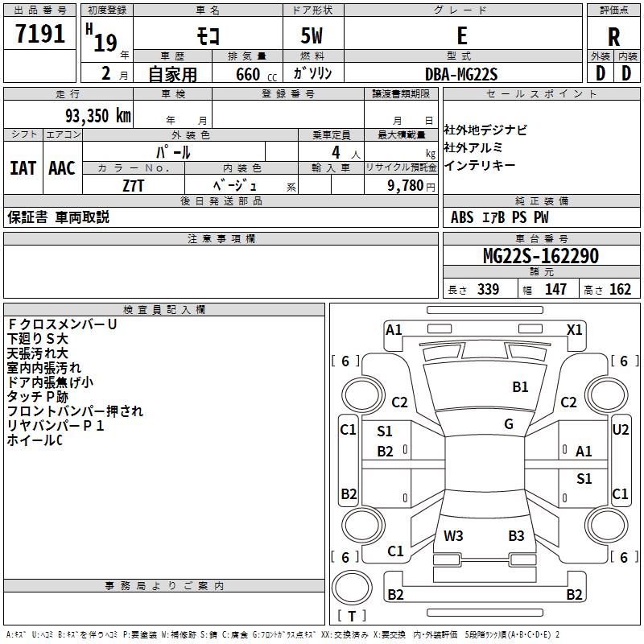Click inspector note フロントバンパー押され
Image resolution: width=644 pixels, height=644 pixels.
(75, 411)
